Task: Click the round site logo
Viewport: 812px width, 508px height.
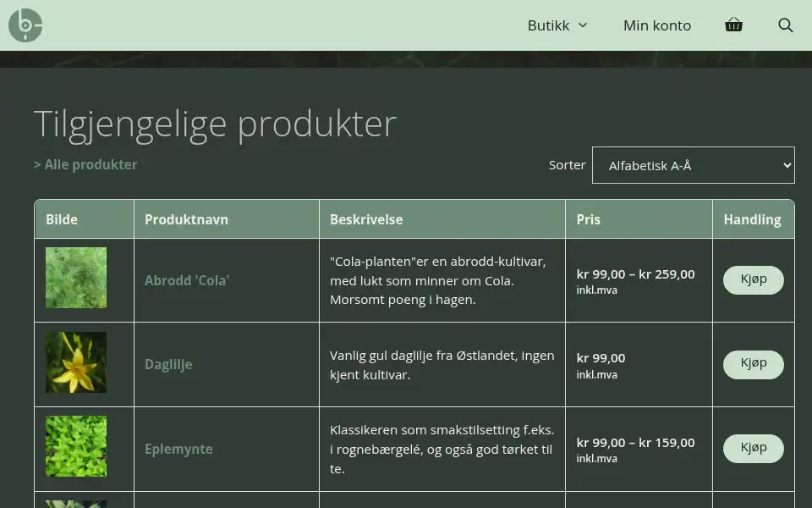Action: tap(25, 25)
